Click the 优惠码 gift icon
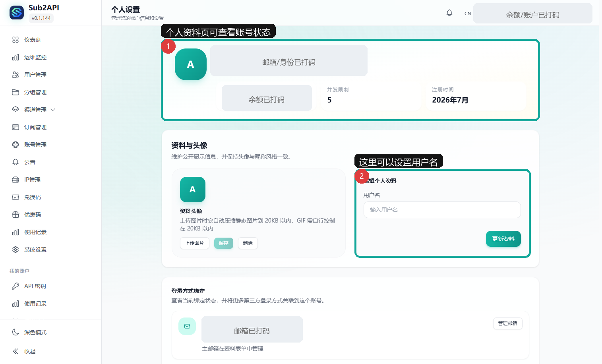Screen dimensions: 602x364 [15, 215]
